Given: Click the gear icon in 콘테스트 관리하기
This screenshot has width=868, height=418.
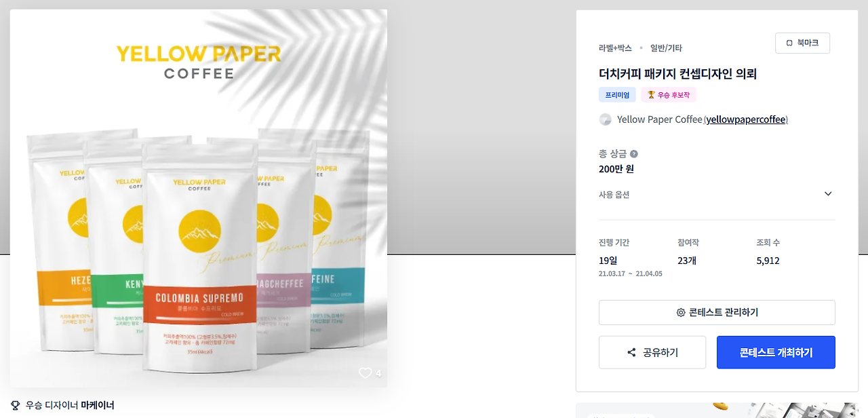Looking at the screenshot, I should click(681, 313).
